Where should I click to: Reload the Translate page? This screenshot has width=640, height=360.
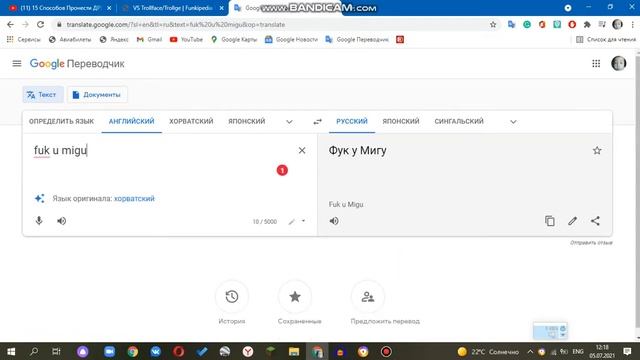click(x=40, y=24)
